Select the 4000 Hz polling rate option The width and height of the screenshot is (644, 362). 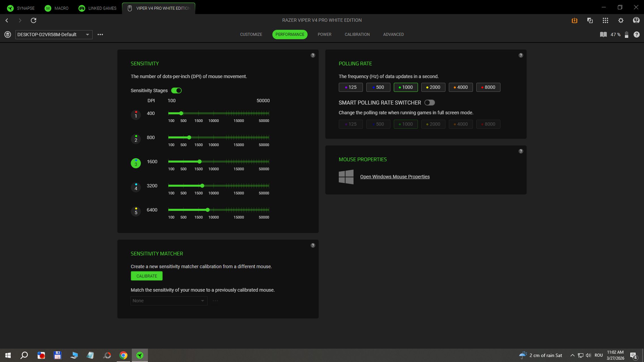pyautogui.click(x=460, y=87)
